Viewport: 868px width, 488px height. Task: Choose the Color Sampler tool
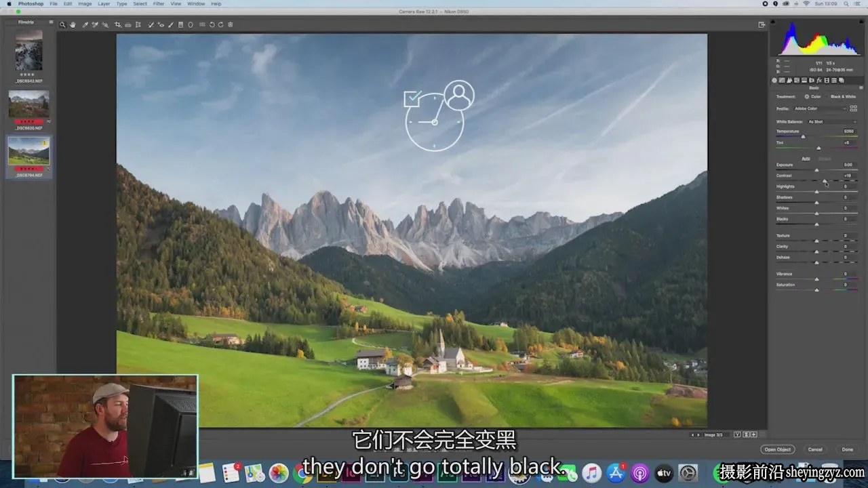(x=95, y=24)
